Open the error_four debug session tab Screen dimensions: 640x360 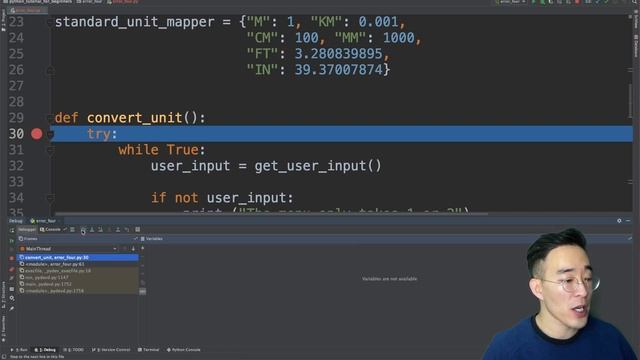[x=45, y=221]
